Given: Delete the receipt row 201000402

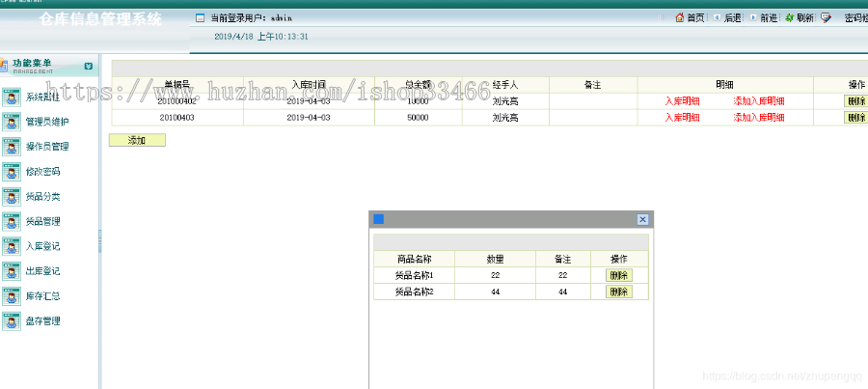Looking at the screenshot, I should click(855, 101).
